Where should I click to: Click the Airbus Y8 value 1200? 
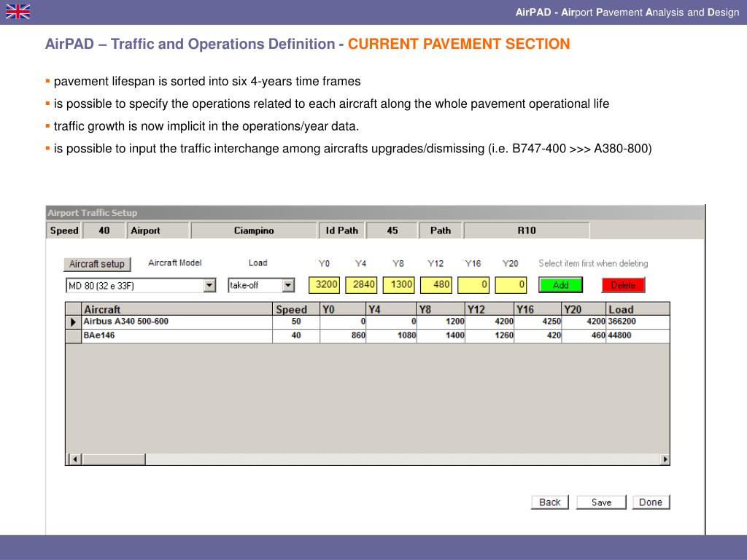point(455,322)
